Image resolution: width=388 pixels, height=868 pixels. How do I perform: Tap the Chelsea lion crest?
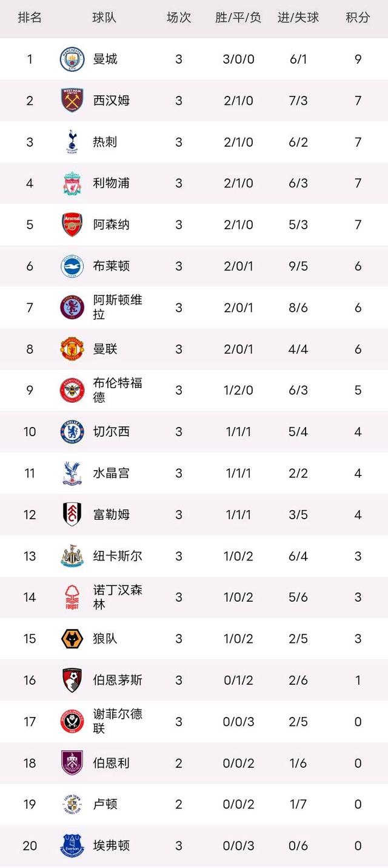coord(72,432)
